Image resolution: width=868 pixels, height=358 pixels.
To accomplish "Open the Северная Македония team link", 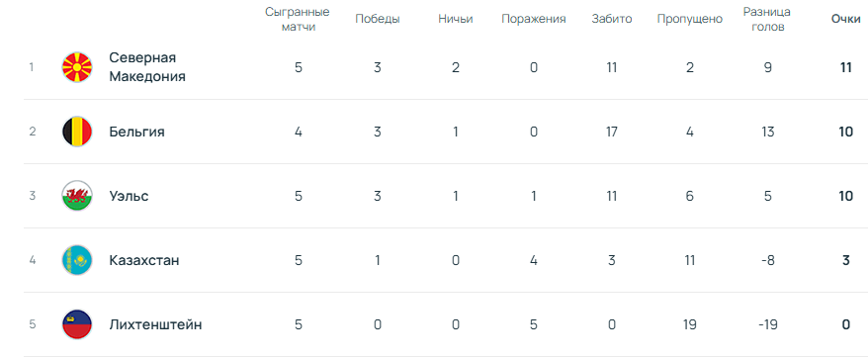I will pyautogui.click(x=147, y=67).
